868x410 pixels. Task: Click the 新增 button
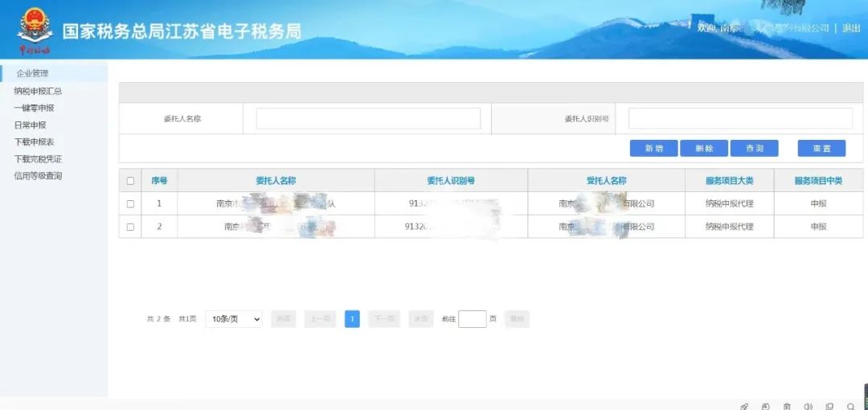point(653,148)
